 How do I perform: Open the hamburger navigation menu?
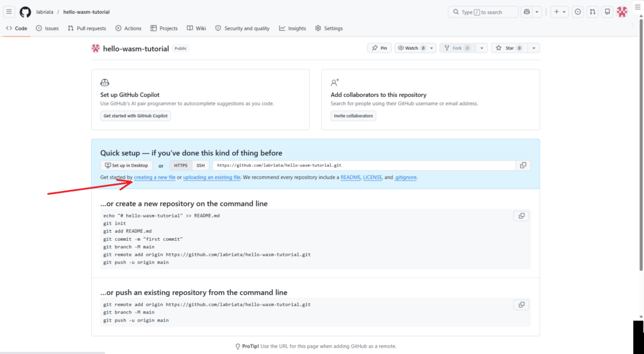(x=9, y=12)
